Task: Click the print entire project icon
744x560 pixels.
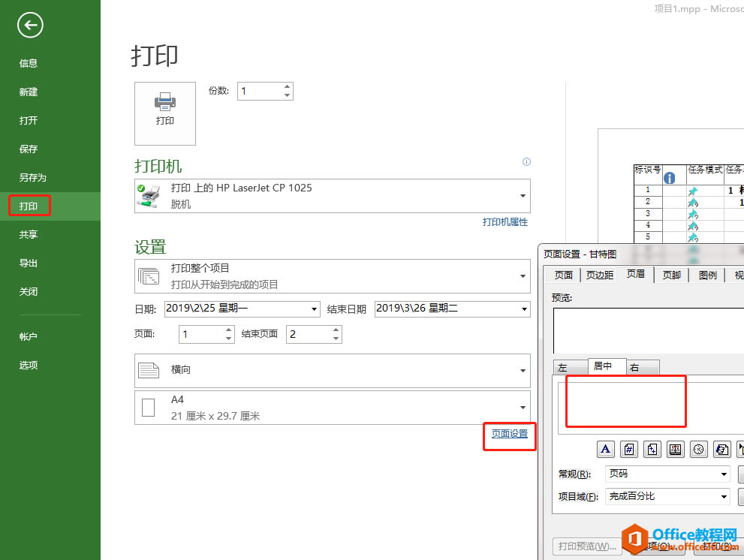Action: tap(149, 276)
